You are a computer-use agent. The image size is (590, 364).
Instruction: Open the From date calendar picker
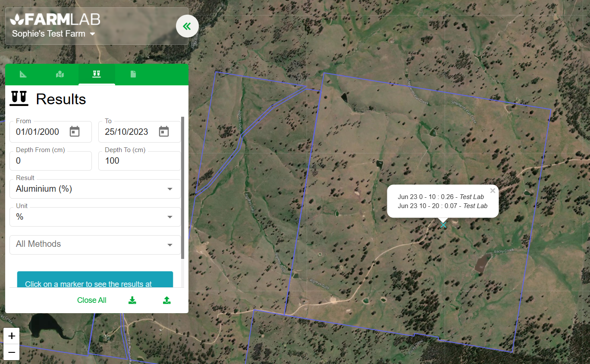pos(75,132)
